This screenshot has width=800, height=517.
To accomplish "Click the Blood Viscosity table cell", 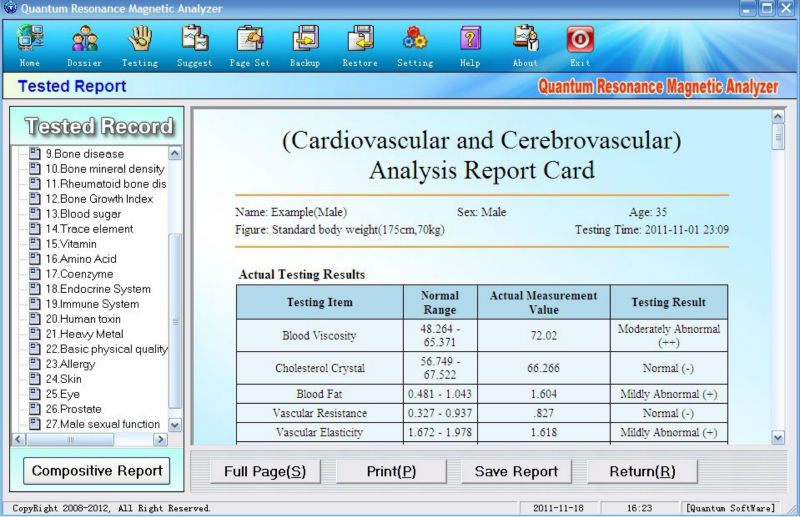I will 319,336.
